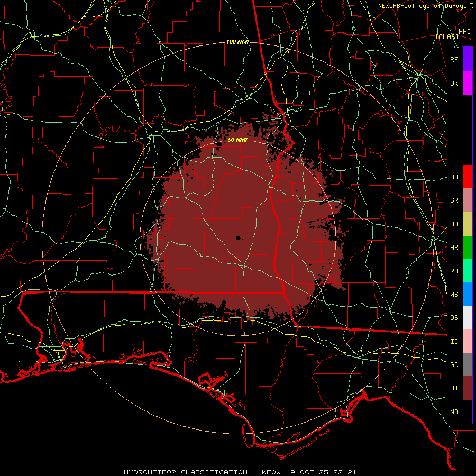Click the 'RF' legend label
The width and height of the screenshot is (476, 476).
coord(454,59)
